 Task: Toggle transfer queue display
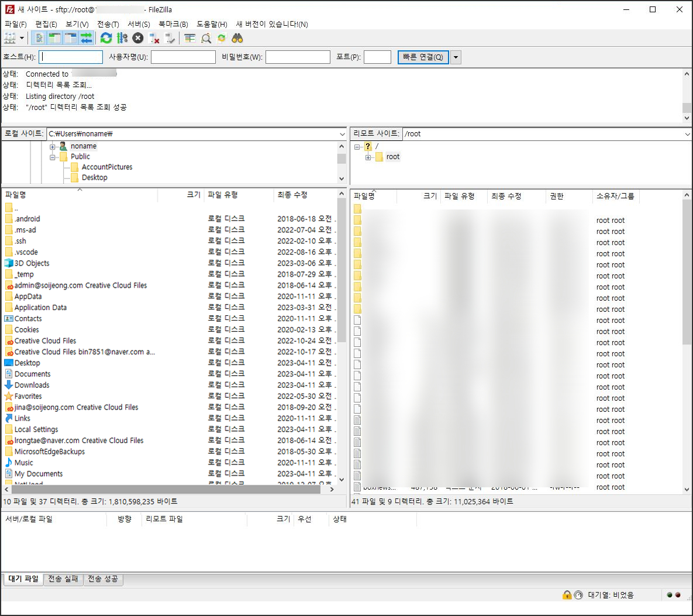click(87, 38)
